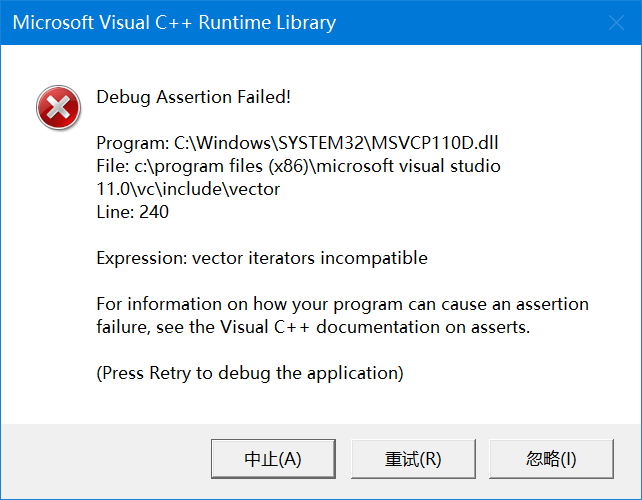642x500 pixels.
Task: Click the red error X icon
Action: (x=58, y=107)
